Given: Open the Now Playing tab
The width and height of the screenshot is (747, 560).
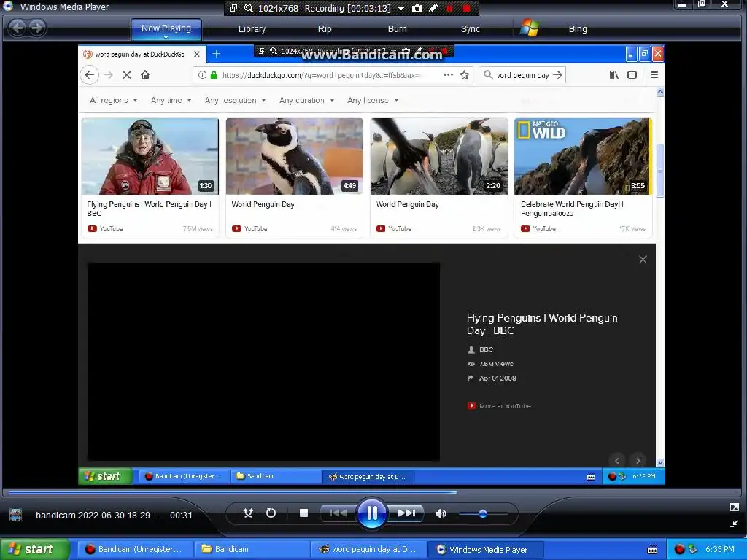Looking at the screenshot, I should pyautogui.click(x=166, y=28).
